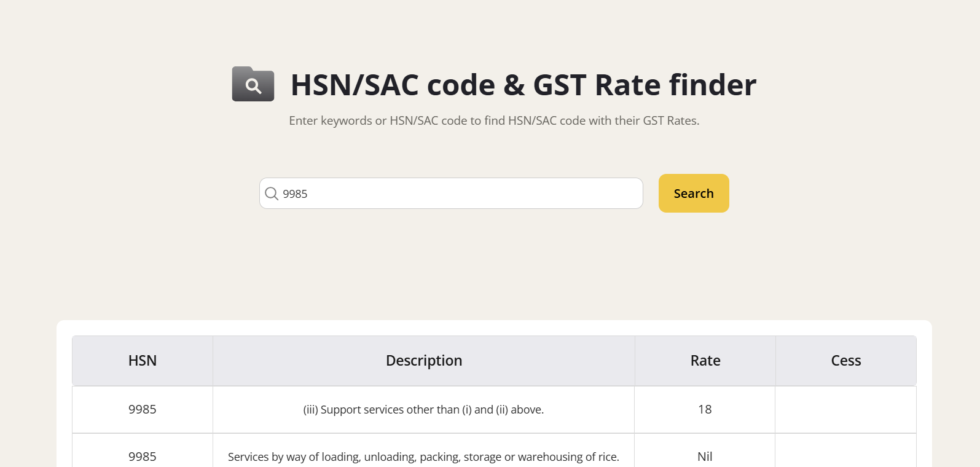Click HSN code 9985 in first row
980x467 pixels.
pos(143,409)
